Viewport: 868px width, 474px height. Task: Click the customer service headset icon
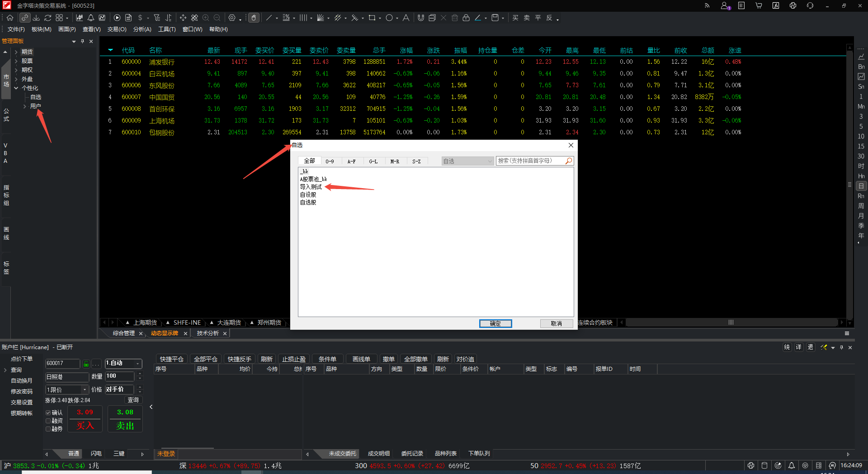(x=810, y=5)
